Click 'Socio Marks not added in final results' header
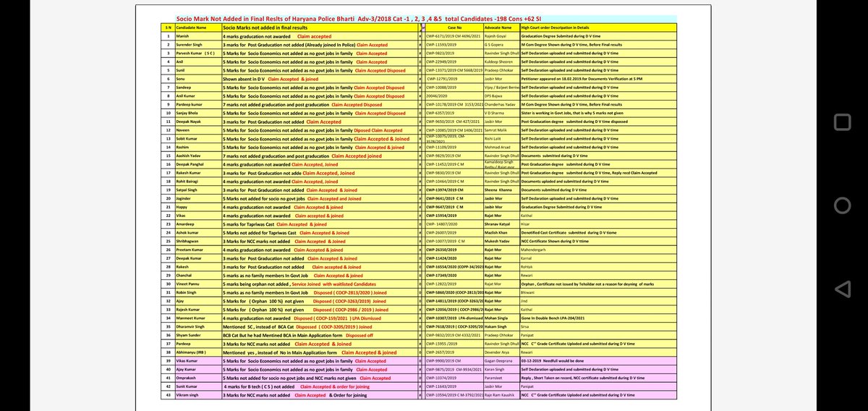Viewport: 868px width, 411px height. click(265, 27)
